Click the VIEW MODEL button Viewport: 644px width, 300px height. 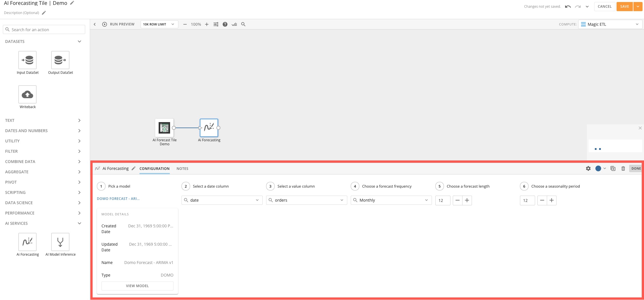click(137, 286)
